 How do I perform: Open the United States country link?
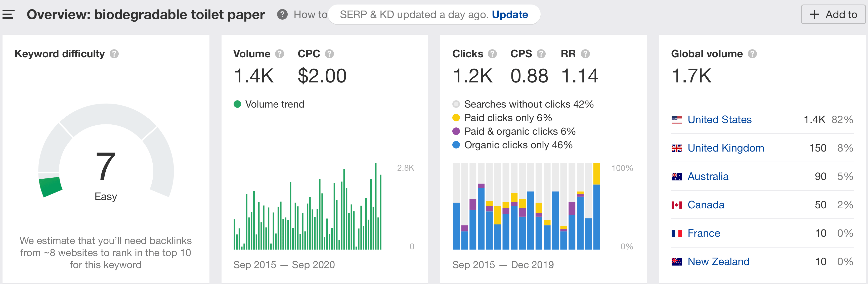pos(719,120)
